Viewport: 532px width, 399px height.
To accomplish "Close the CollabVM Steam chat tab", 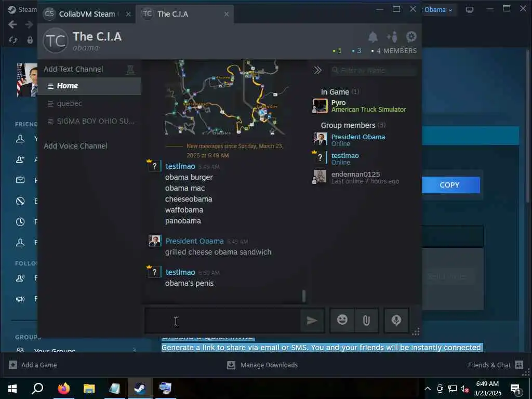I will click(128, 14).
